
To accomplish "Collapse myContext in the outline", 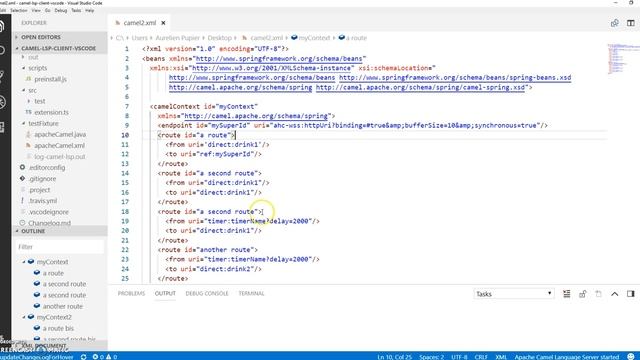I will point(24,262).
